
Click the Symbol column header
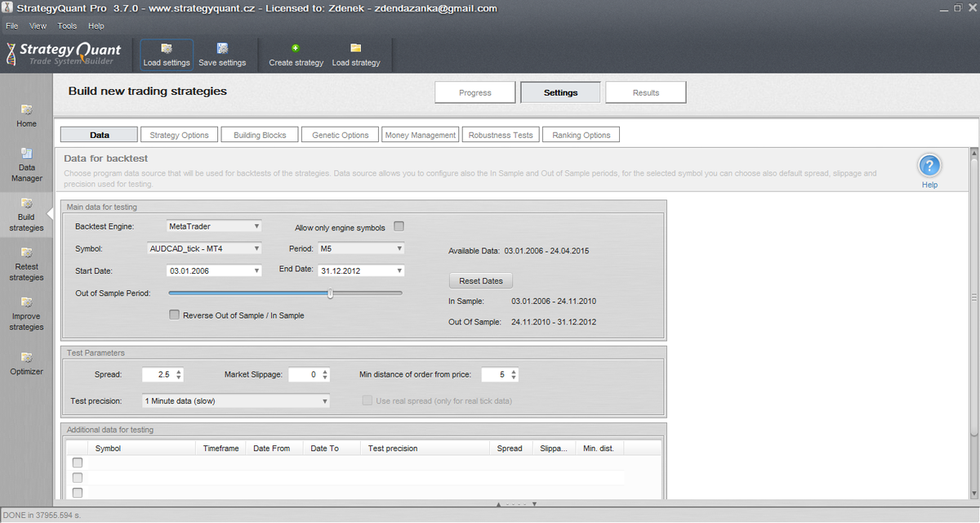click(x=141, y=448)
